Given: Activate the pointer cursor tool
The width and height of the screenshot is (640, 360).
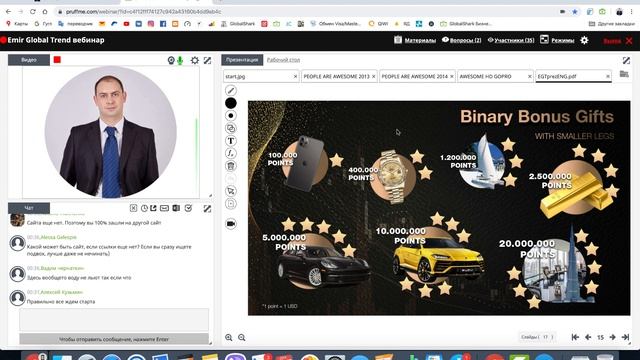Looking at the screenshot, I should pos(231,191).
